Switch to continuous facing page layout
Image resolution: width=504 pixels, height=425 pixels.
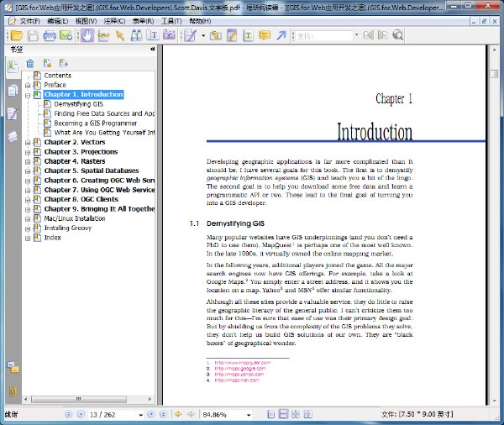coord(296,414)
